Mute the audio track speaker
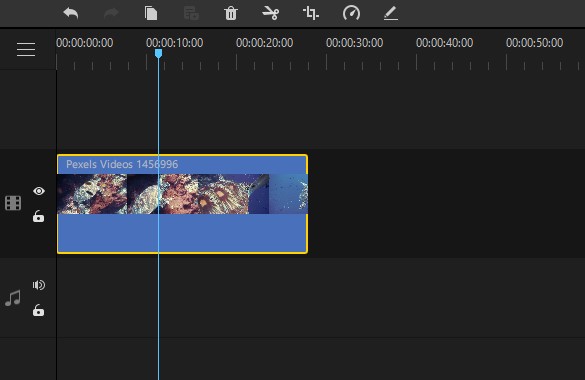 tap(39, 285)
